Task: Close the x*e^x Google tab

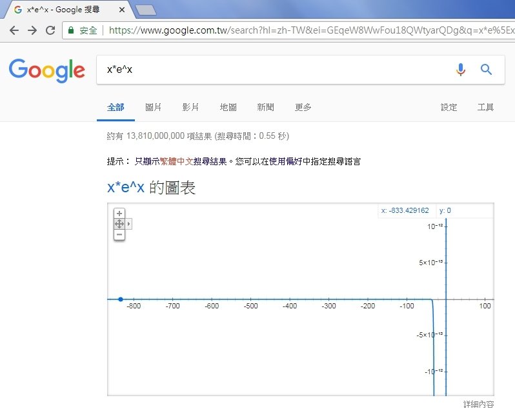Action: pyautogui.click(x=122, y=10)
